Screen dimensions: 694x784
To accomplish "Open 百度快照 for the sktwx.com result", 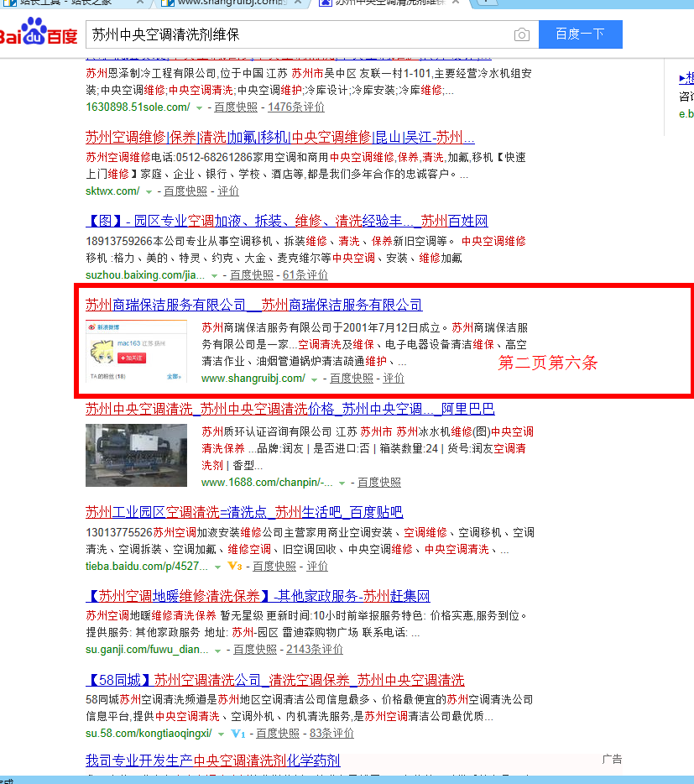I will point(185,191).
